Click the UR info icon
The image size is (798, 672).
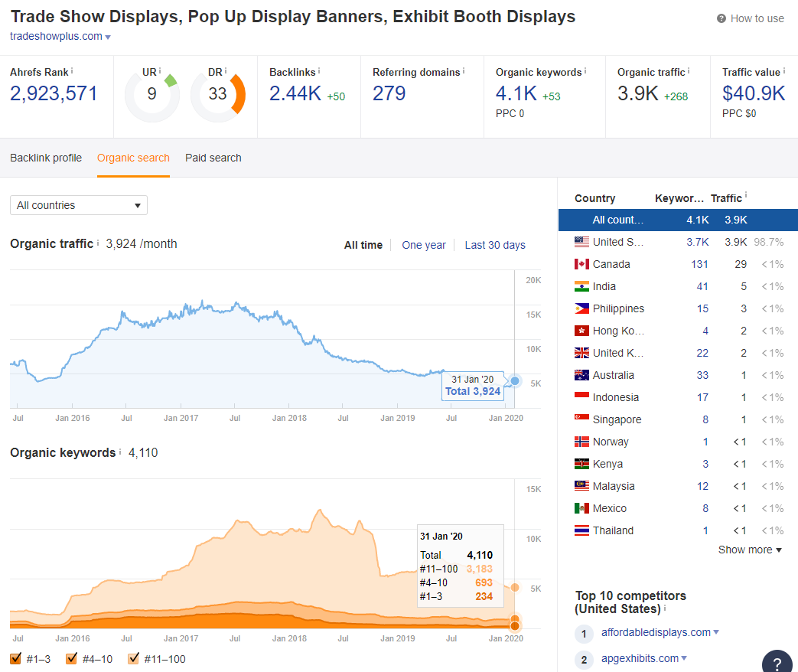pos(160,71)
